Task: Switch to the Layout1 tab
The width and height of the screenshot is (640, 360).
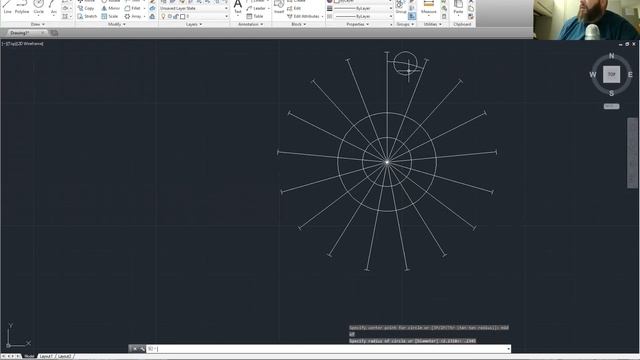Action: [46, 356]
